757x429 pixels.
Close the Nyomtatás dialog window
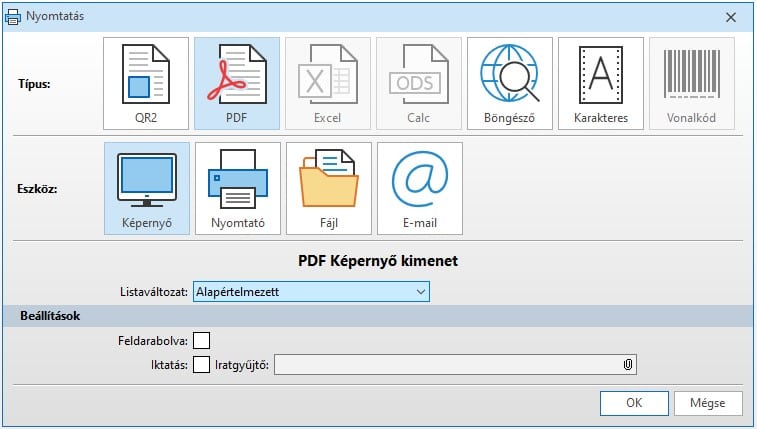pyautogui.click(x=731, y=15)
